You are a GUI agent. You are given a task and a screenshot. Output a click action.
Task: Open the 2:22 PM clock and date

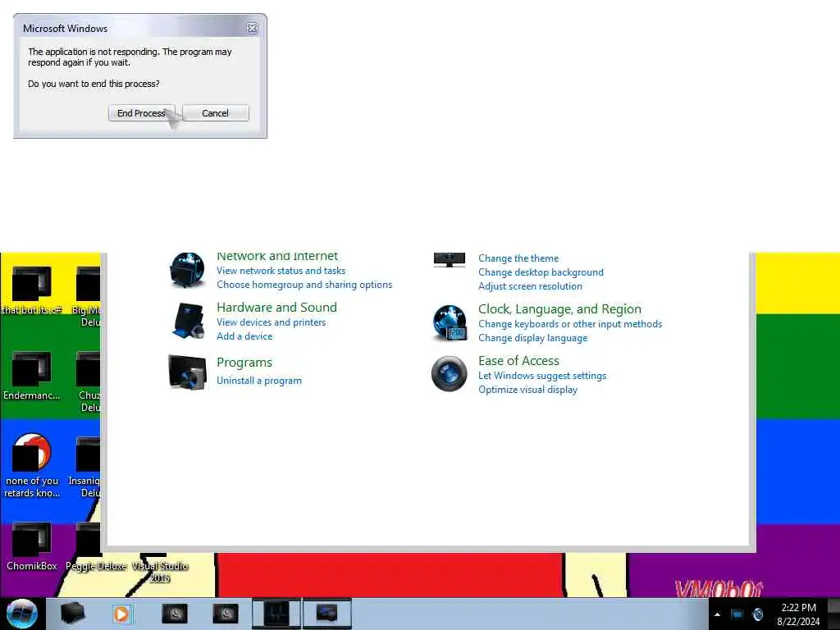(x=798, y=614)
